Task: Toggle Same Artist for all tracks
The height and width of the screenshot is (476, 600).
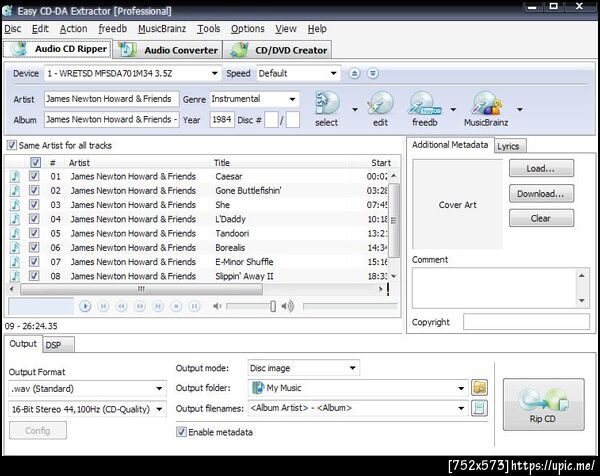Action: pyautogui.click(x=12, y=145)
